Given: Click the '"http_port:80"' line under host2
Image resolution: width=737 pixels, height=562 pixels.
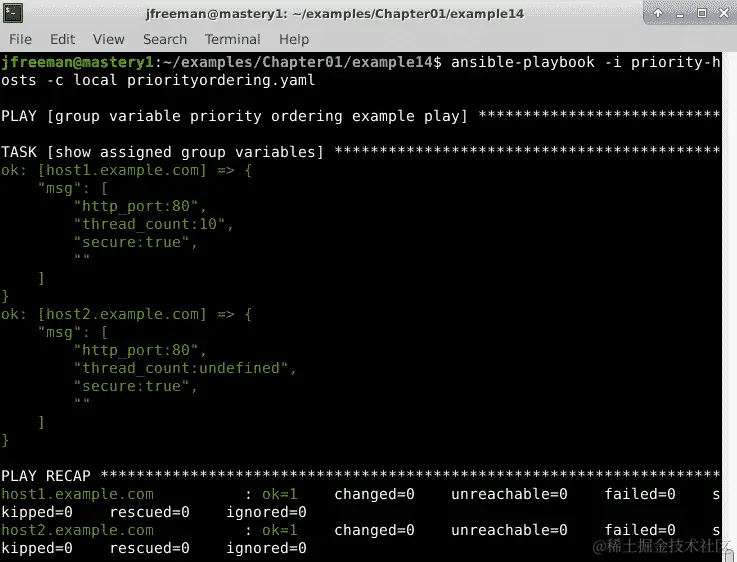Looking at the screenshot, I should pyautogui.click(x=140, y=350).
